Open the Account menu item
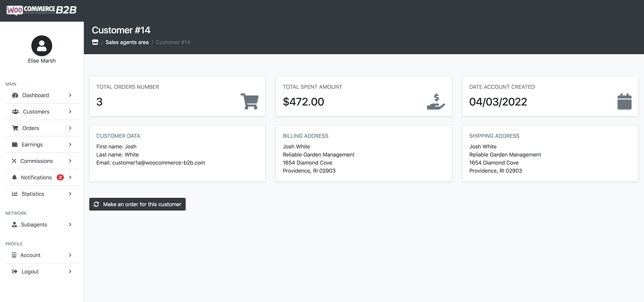The width and height of the screenshot is (644, 302). (31, 255)
